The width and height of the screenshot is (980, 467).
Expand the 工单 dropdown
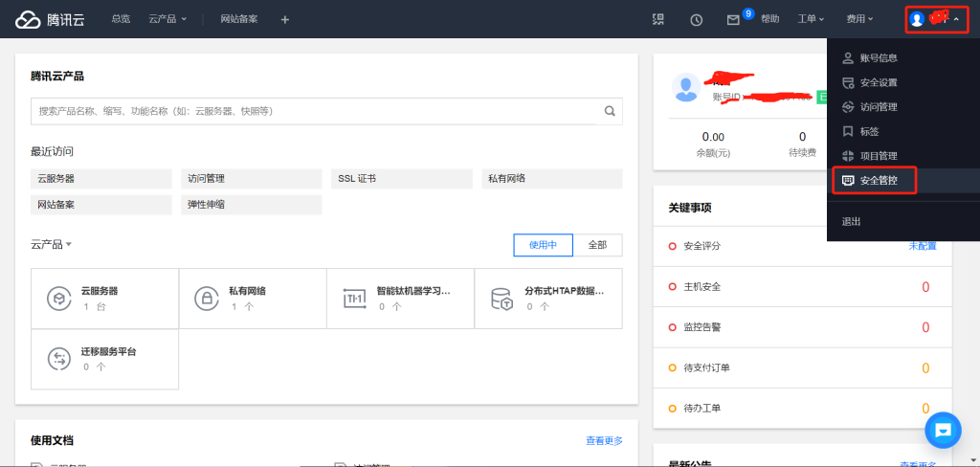(x=812, y=19)
